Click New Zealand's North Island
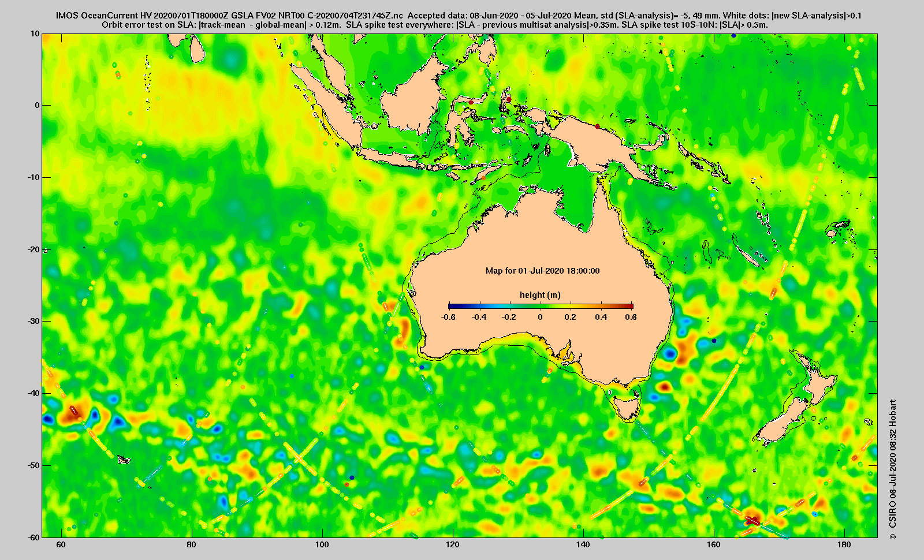The image size is (924, 560). [817, 379]
